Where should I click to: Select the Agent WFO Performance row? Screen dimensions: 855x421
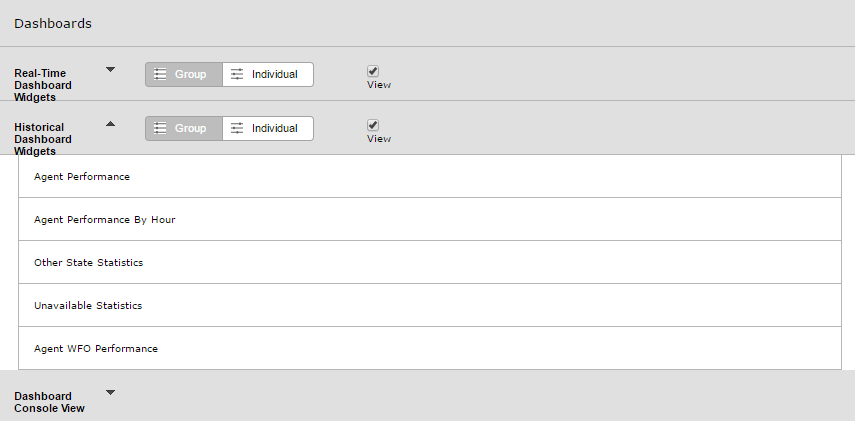(x=430, y=348)
